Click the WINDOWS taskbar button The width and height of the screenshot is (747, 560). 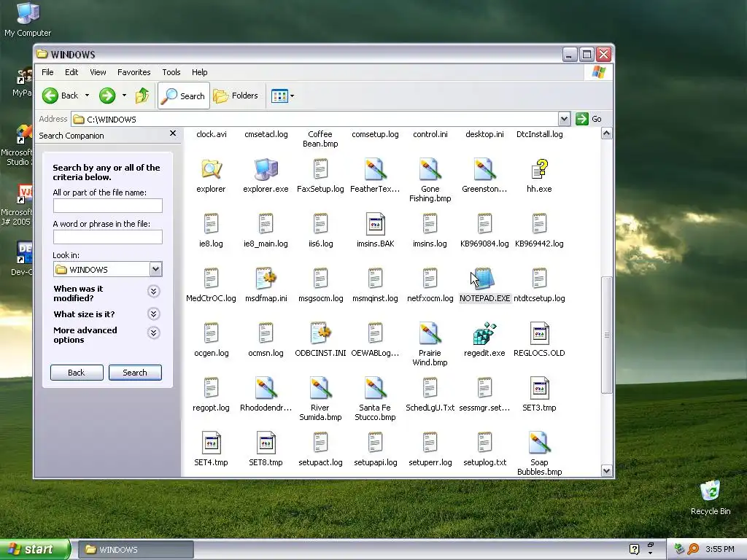coord(136,550)
